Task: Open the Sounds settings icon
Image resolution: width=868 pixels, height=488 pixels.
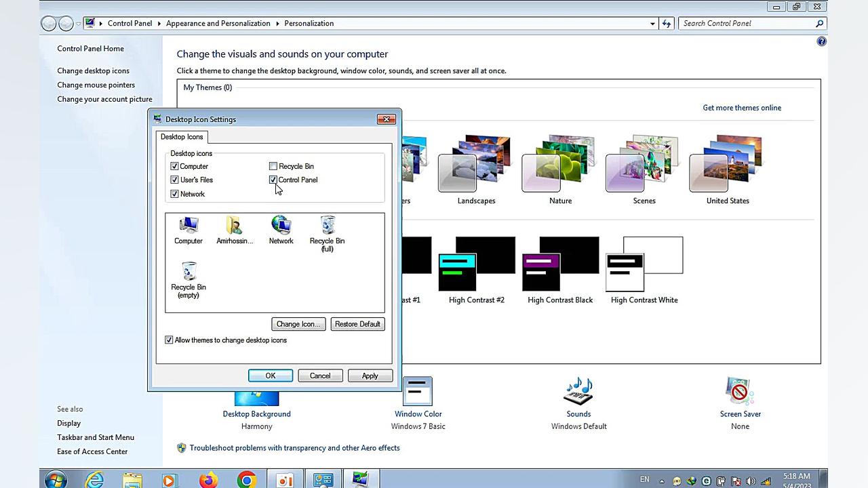Action: point(578,392)
